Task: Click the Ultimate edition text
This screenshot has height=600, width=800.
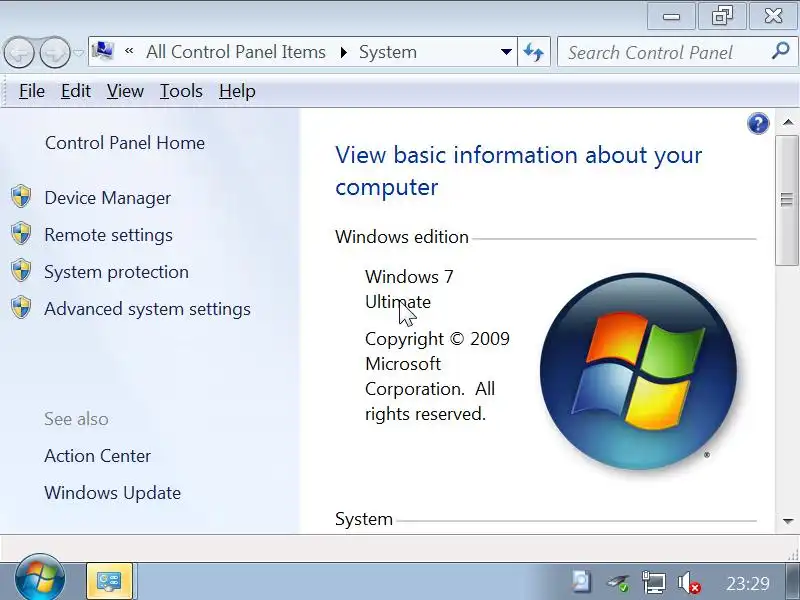Action: click(398, 302)
